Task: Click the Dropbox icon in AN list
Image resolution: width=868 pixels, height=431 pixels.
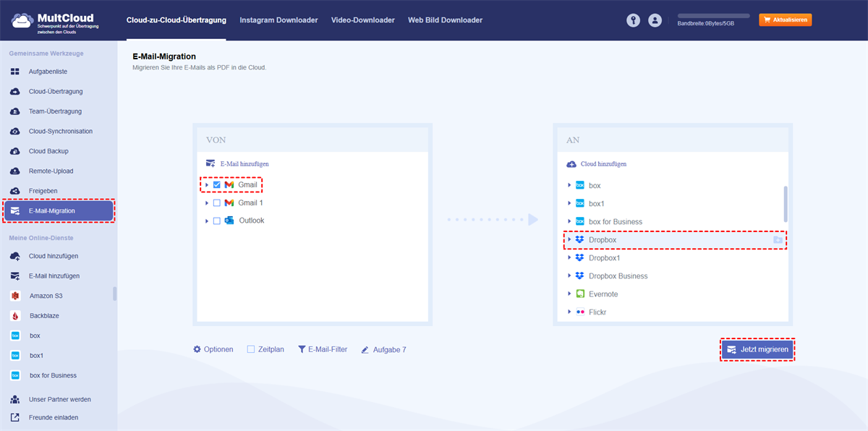Action: tap(580, 239)
